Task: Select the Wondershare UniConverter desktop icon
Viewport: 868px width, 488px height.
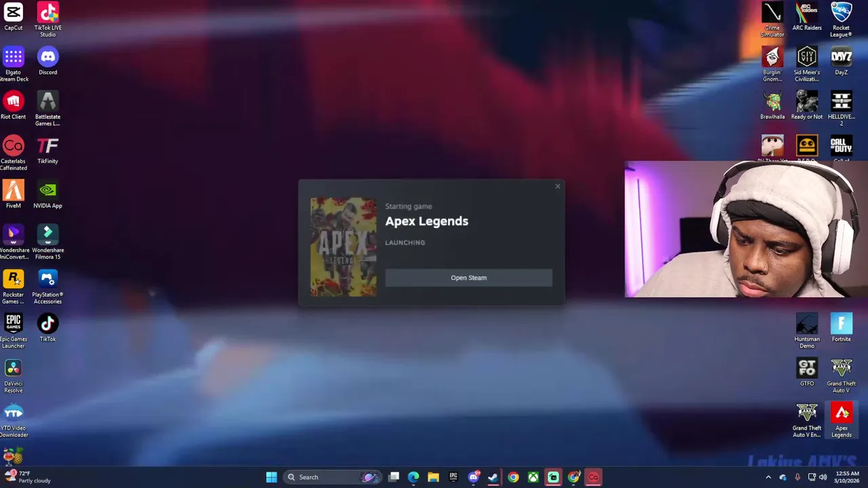Action: pyautogui.click(x=14, y=243)
